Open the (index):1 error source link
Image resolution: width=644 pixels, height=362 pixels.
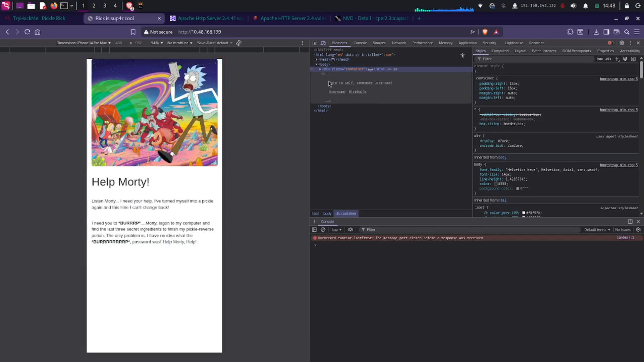click(625, 238)
